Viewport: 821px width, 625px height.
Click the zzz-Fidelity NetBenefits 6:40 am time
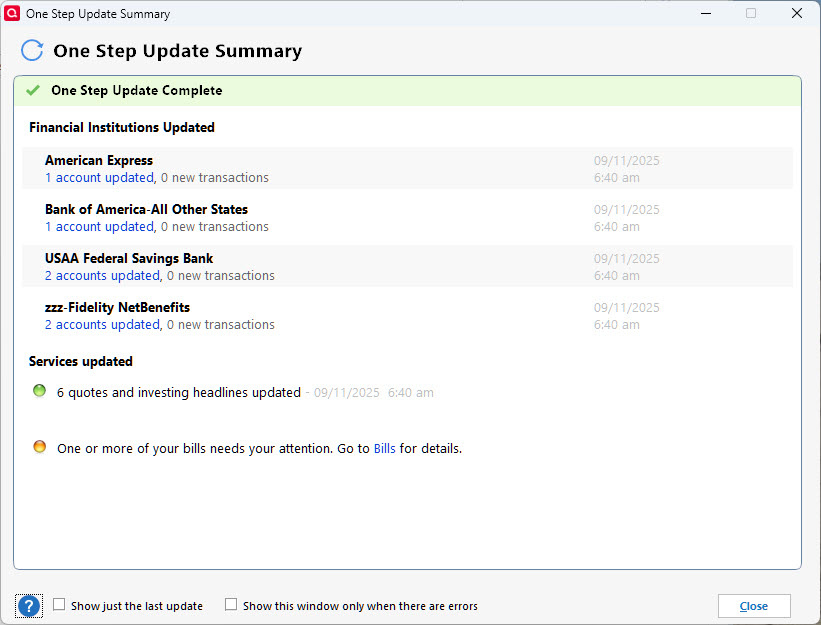tap(616, 325)
